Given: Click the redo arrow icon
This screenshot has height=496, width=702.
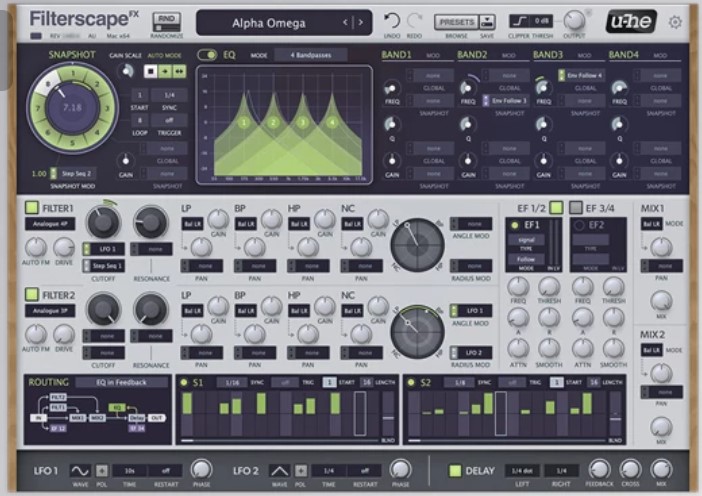Looking at the screenshot, I should point(415,21).
